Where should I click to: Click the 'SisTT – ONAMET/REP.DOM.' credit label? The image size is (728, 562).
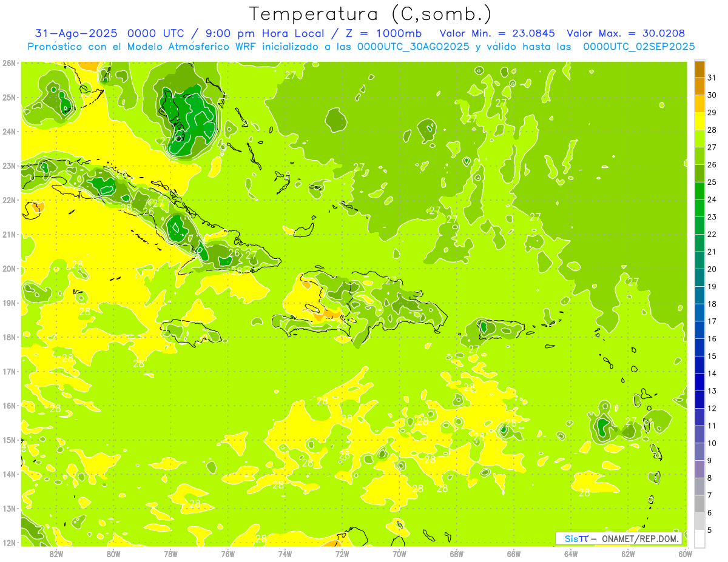(x=619, y=538)
